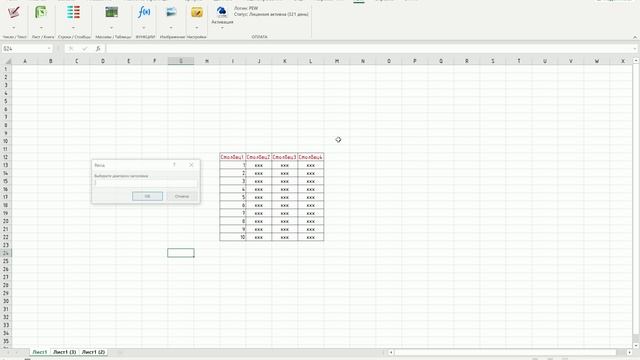
Task: Click license status text in ribbon
Action: click(x=271, y=14)
